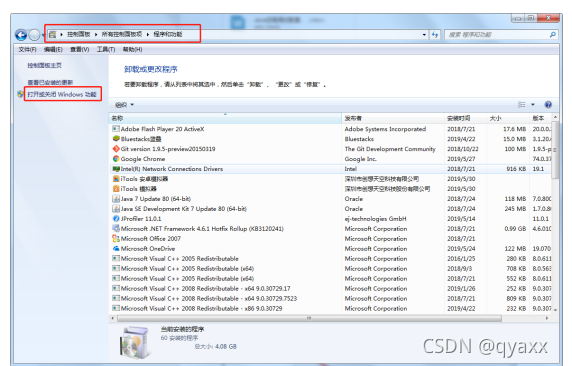572x366 pixels.
Task: Click the Microsoft OneDrive cloud icon
Action: tap(116, 249)
